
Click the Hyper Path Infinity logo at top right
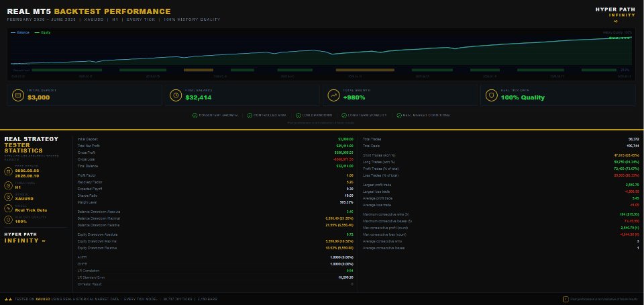coord(615,13)
